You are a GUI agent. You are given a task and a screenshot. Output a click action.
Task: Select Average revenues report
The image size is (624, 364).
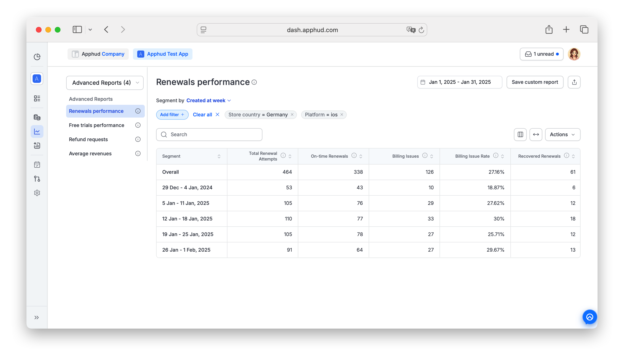pyautogui.click(x=90, y=153)
